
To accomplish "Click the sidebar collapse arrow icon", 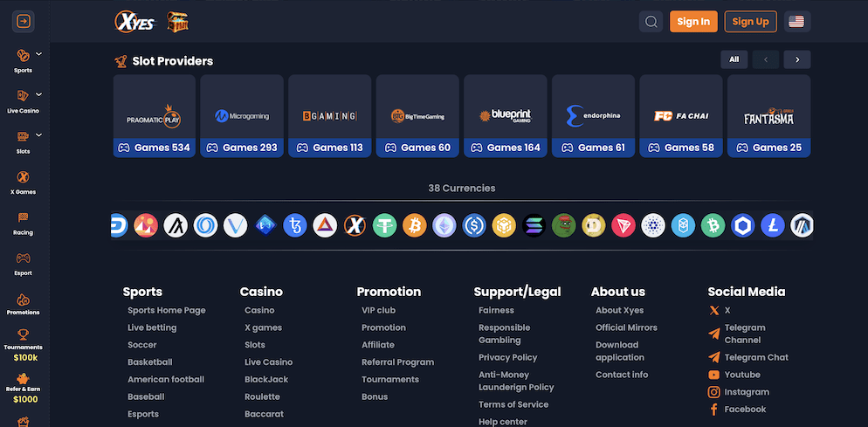I will click(x=24, y=22).
